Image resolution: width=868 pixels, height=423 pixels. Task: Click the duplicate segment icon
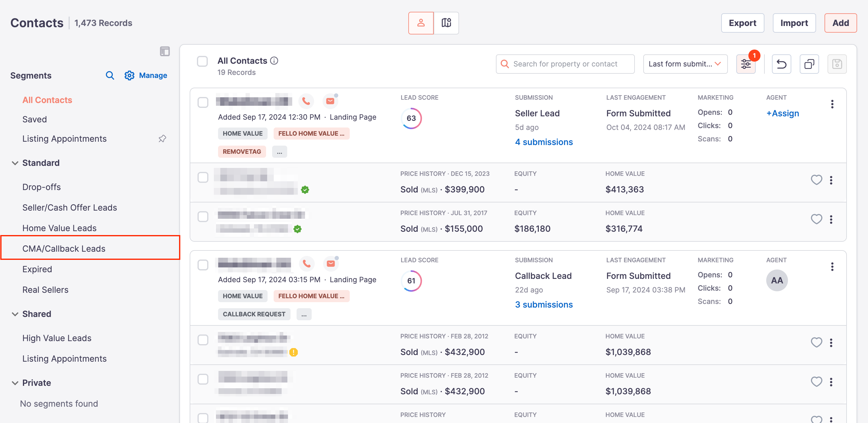click(x=809, y=64)
